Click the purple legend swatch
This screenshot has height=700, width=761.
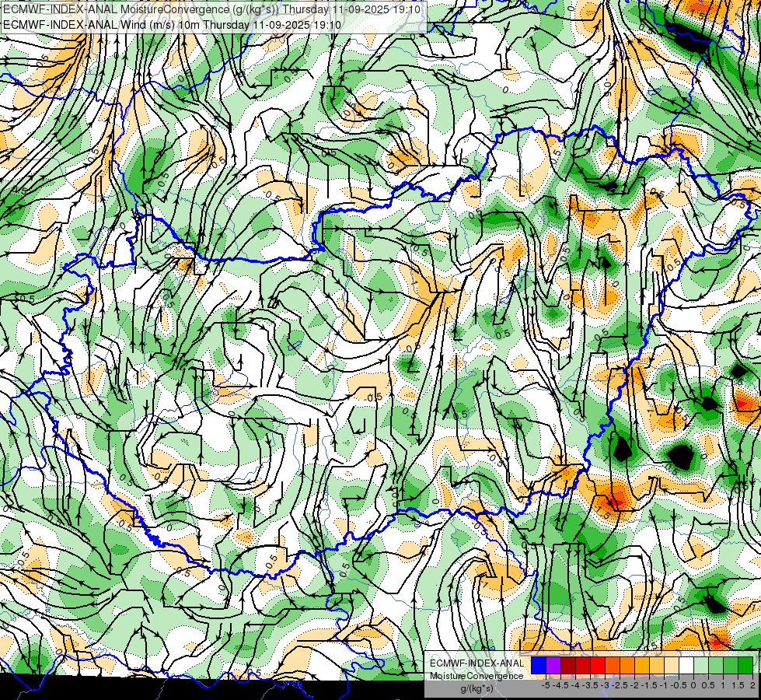pos(553,666)
